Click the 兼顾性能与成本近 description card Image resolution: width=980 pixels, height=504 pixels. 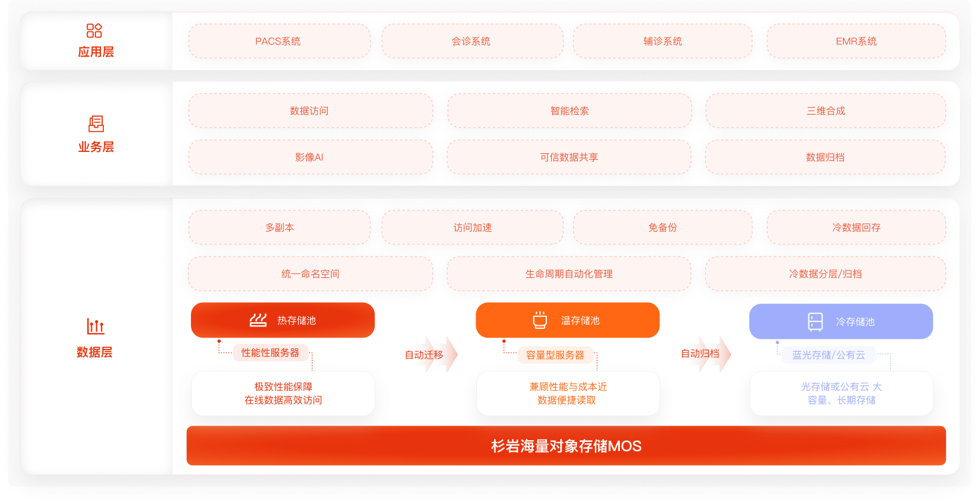coord(568,393)
